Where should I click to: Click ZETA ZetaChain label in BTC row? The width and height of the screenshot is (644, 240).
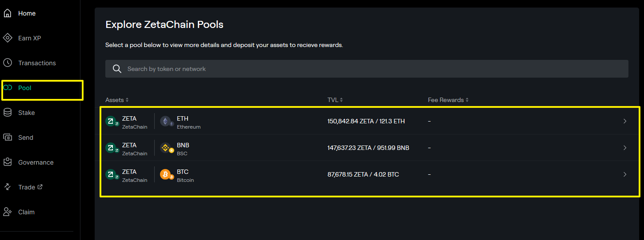pyautogui.click(x=135, y=176)
